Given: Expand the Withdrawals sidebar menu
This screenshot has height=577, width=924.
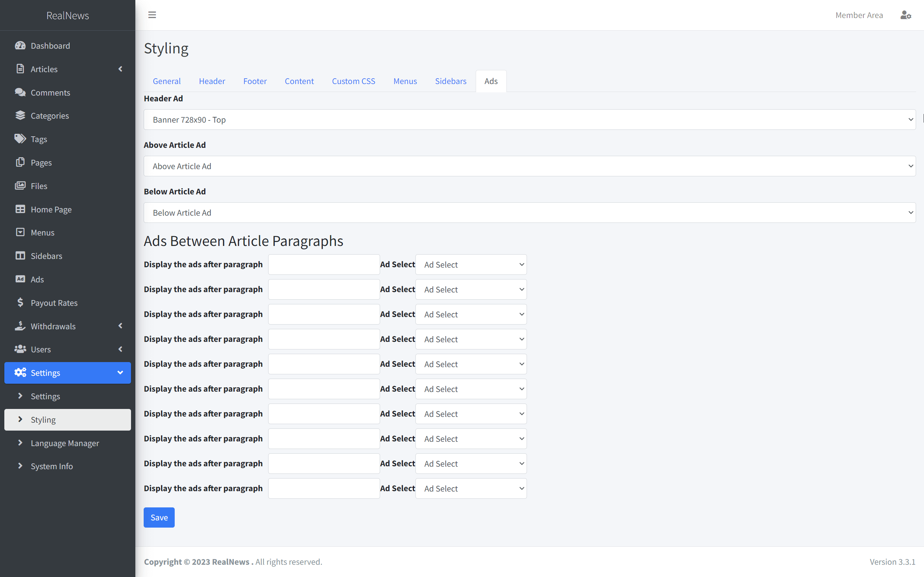Looking at the screenshot, I should point(120,326).
